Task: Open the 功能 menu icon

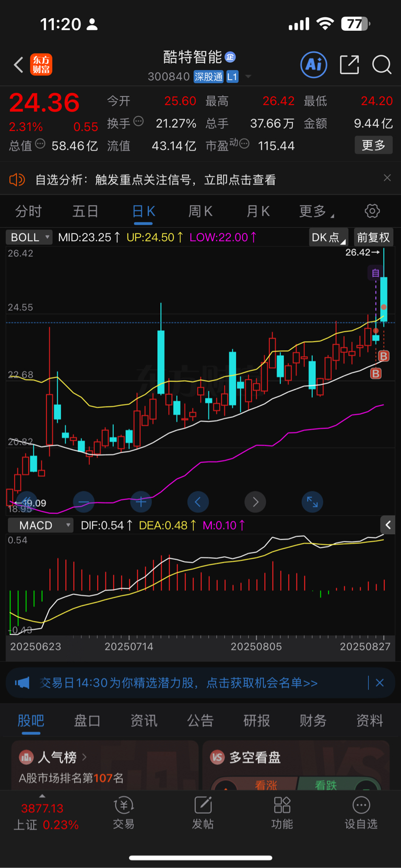Action: coord(282,813)
